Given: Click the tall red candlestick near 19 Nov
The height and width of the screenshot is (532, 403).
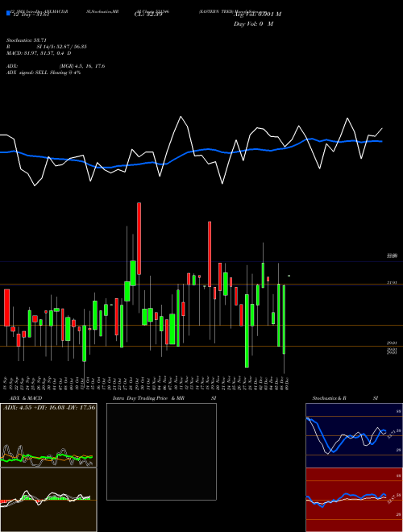Looking at the screenshot, I should coord(210,254).
